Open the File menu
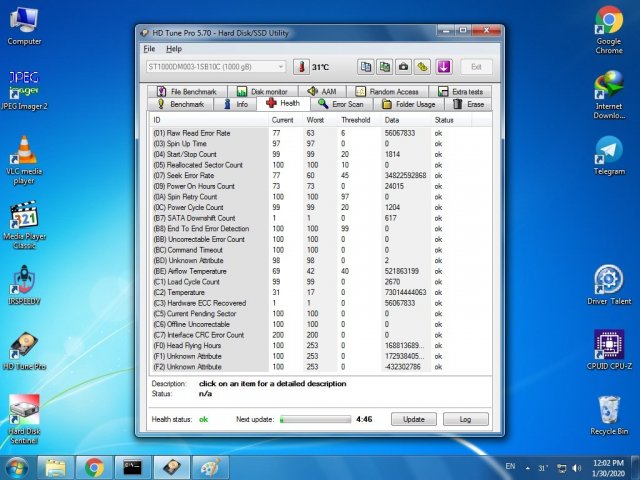Viewport: 640px width, 480px height. pos(149,48)
